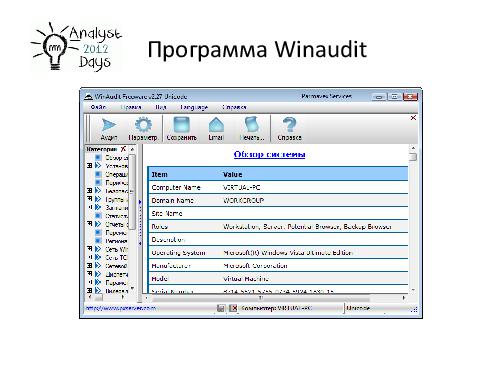Click the Microsoft Corporation value cell
Screen dimensions: 500x375
coord(255,266)
